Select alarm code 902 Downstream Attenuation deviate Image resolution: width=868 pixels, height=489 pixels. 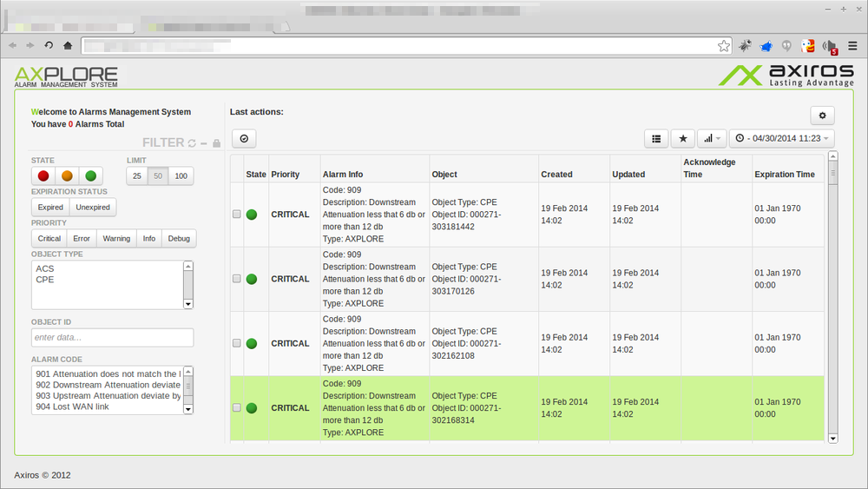pyautogui.click(x=108, y=385)
